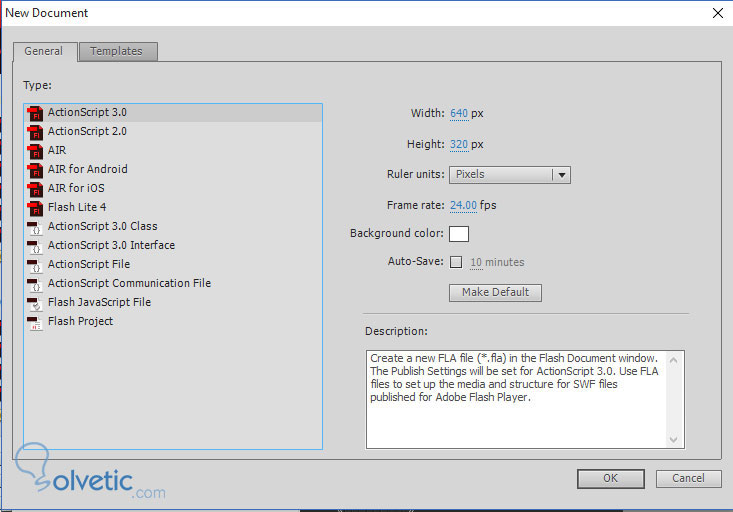This screenshot has width=733, height=512.
Task: Switch to the General tab
Action: (x=44, y=51)
